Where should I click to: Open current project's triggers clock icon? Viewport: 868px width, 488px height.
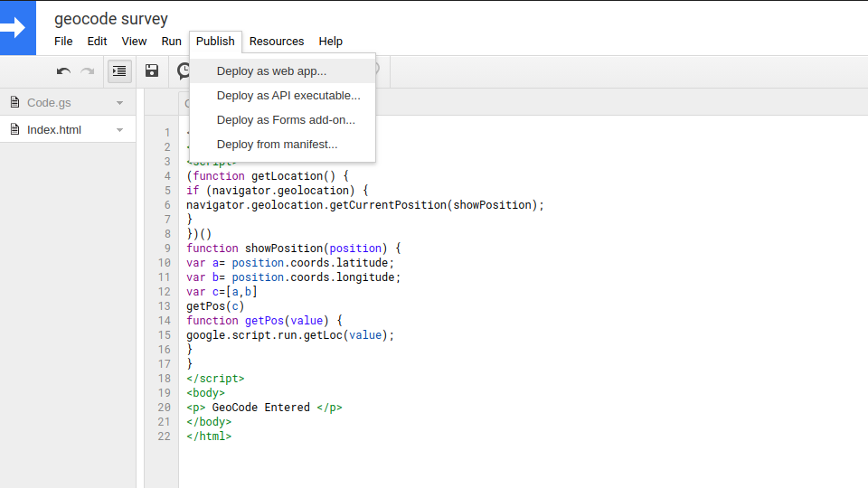pos(184,70)
